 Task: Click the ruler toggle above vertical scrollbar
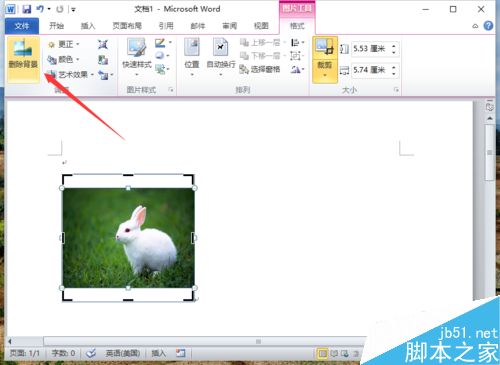point(489,106)
